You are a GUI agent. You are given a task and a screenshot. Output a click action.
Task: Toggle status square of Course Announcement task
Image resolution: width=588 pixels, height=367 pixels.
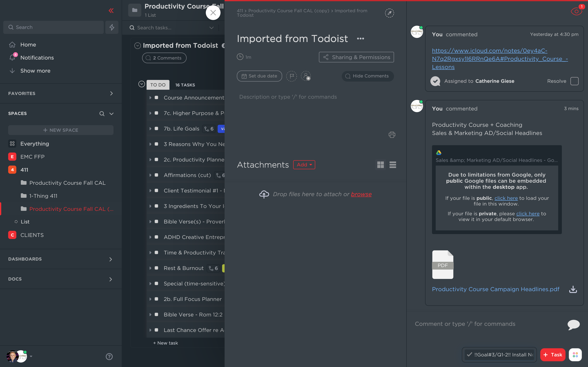tap(156, 98)
